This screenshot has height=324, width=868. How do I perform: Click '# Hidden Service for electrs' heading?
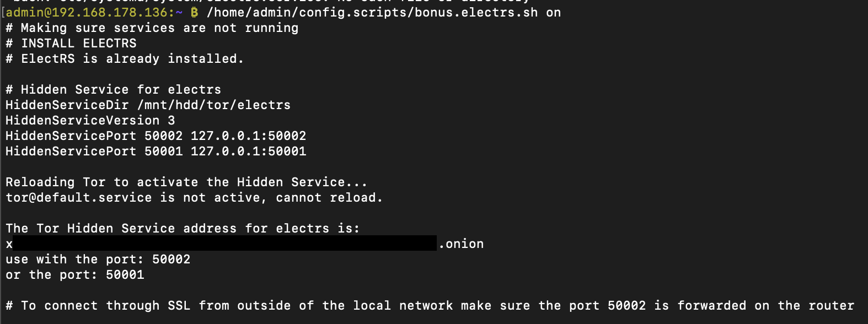point(113,89)
